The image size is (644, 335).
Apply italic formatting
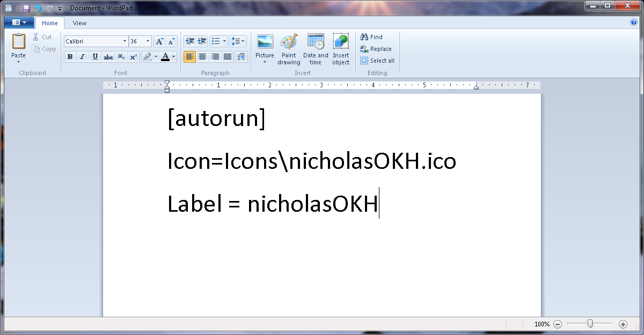(x=82, y=56)
